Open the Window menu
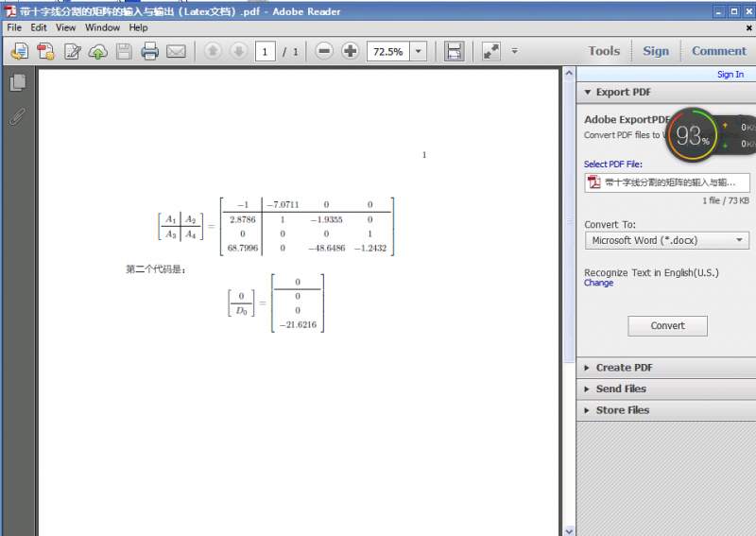The width and height of the screenshot is (756, 536). 102,27
